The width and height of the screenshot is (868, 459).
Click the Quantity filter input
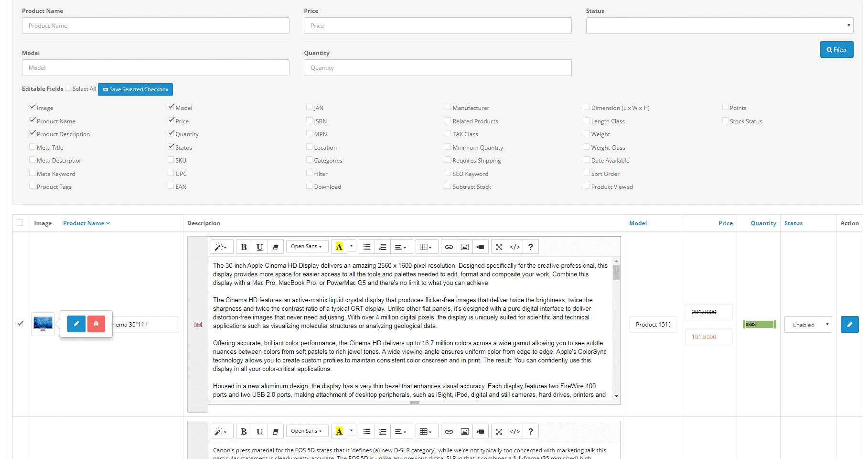438,67
